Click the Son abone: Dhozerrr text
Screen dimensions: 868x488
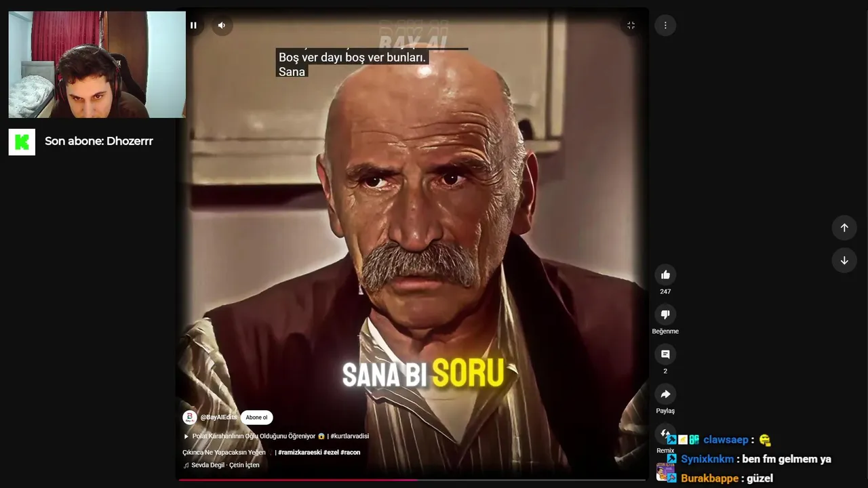click(99, 141)
